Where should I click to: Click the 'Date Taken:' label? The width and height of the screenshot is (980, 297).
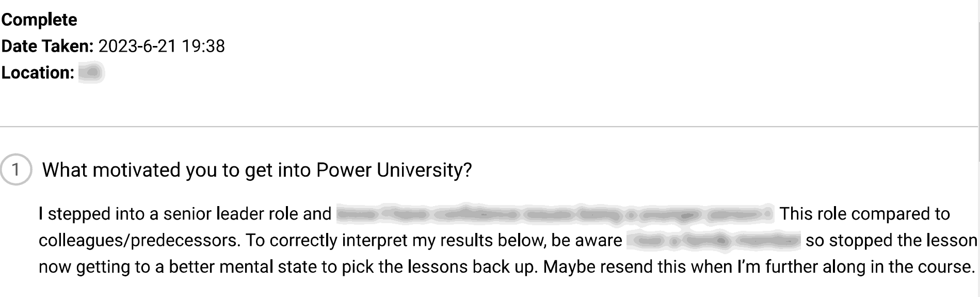pos(47,46)
